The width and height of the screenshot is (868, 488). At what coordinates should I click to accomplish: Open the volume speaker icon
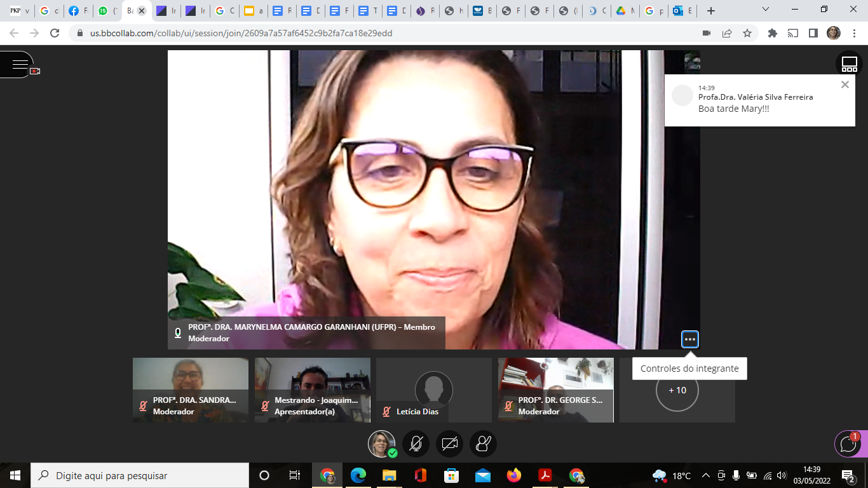coord(782,475)
